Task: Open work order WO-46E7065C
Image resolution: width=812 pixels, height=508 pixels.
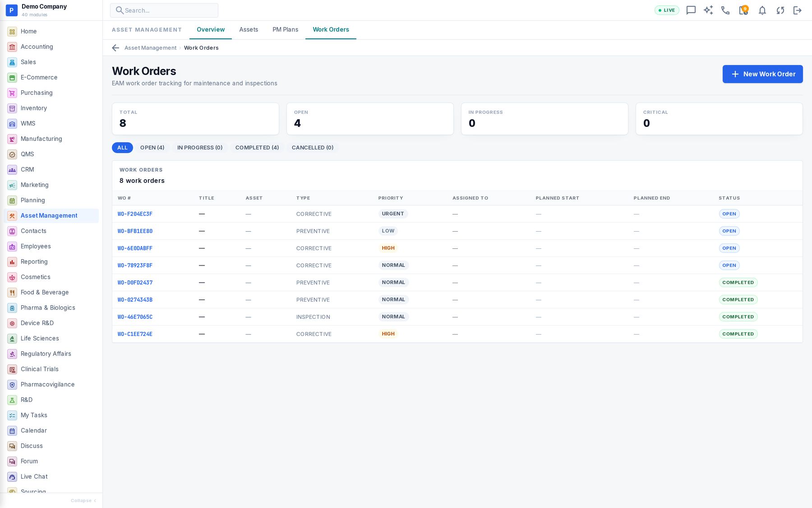Action: pos(135,317)
